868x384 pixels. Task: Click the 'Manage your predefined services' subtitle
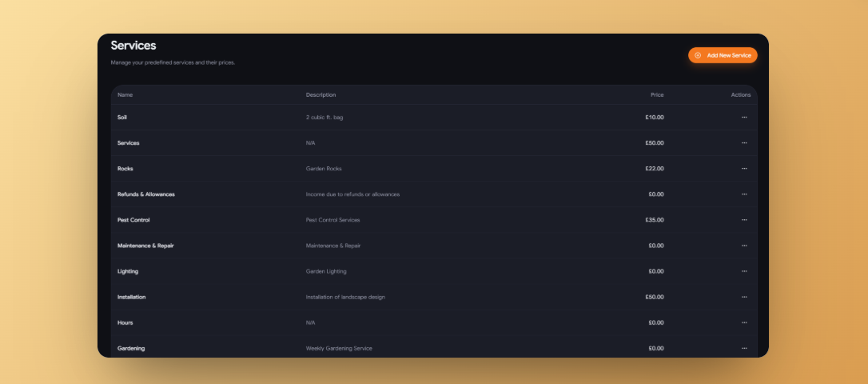tap(173, 62)
